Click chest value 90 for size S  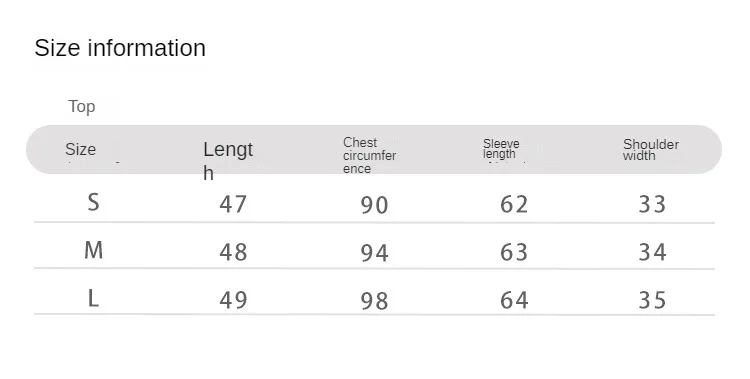[375, 205]
